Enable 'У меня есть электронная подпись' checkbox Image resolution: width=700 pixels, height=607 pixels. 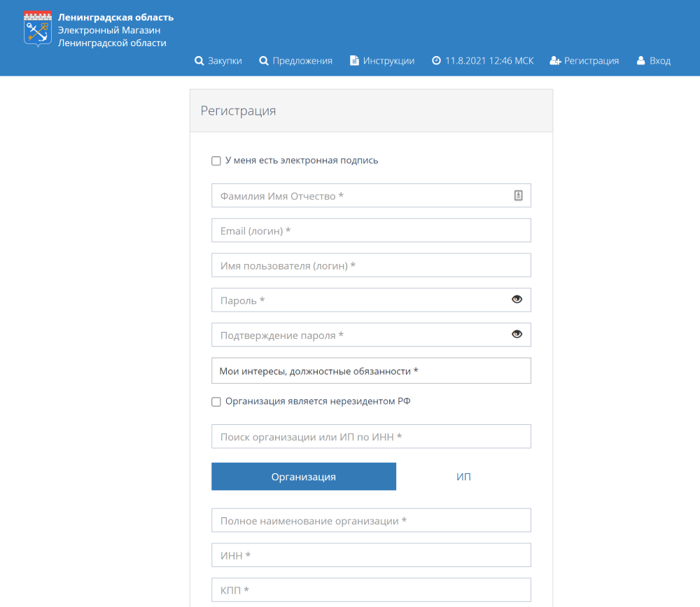pos(216,161)
